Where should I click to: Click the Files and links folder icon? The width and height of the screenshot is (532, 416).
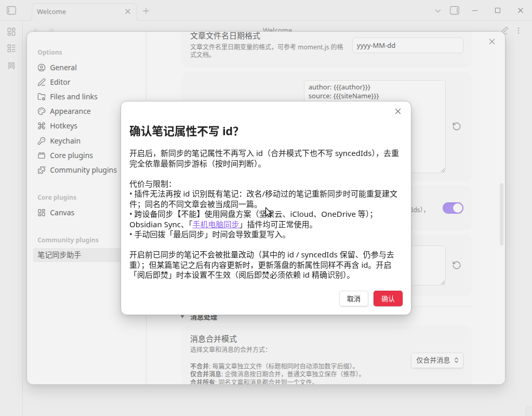pos(42,97)
